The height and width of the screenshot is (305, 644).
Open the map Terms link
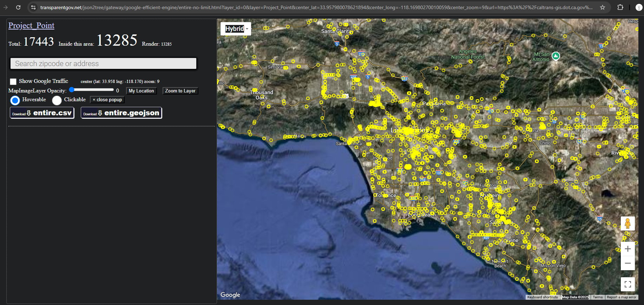point(598,297)
